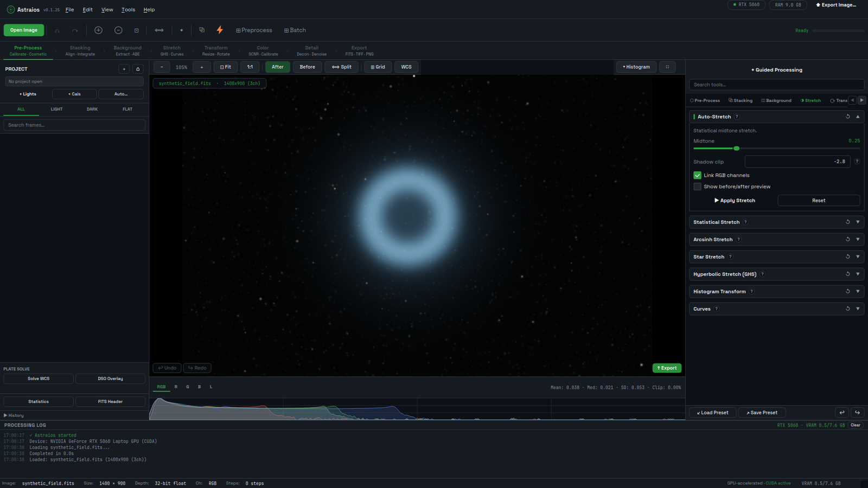Click the Apply Stretch button
This screenshot has width=868, height=488.
coord(735,201)
